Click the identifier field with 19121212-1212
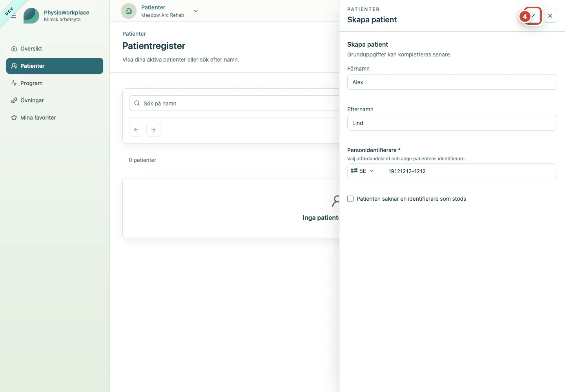The image size is (565, 392). [470, 171]
